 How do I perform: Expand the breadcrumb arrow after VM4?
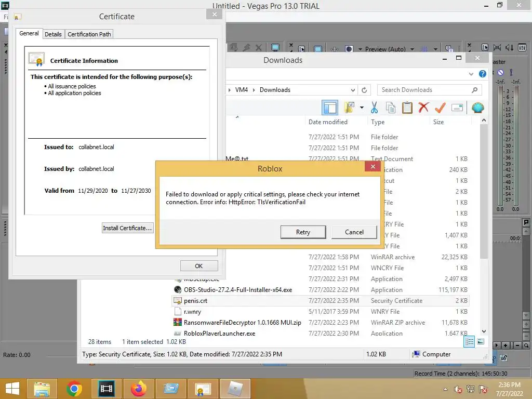(254, 90)
